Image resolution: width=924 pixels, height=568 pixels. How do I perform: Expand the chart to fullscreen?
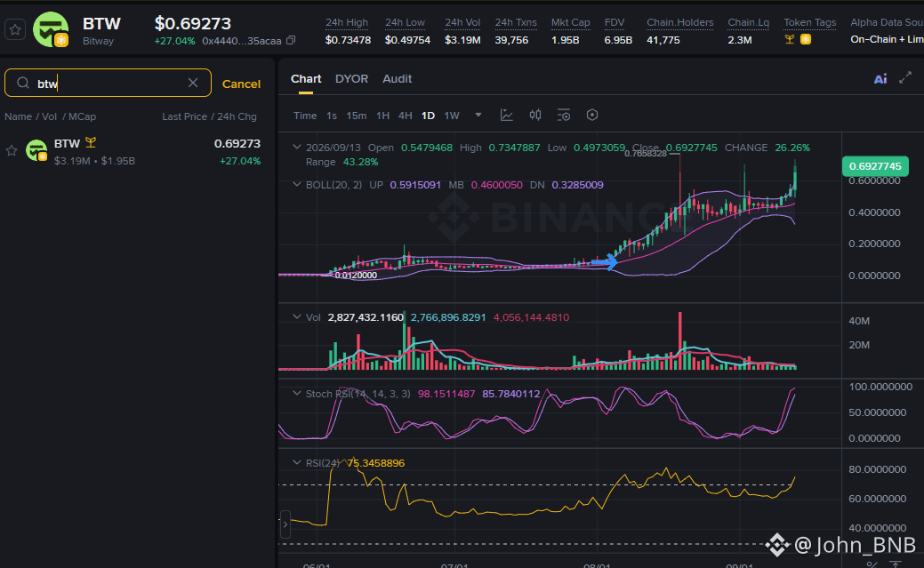coord(905,78)
